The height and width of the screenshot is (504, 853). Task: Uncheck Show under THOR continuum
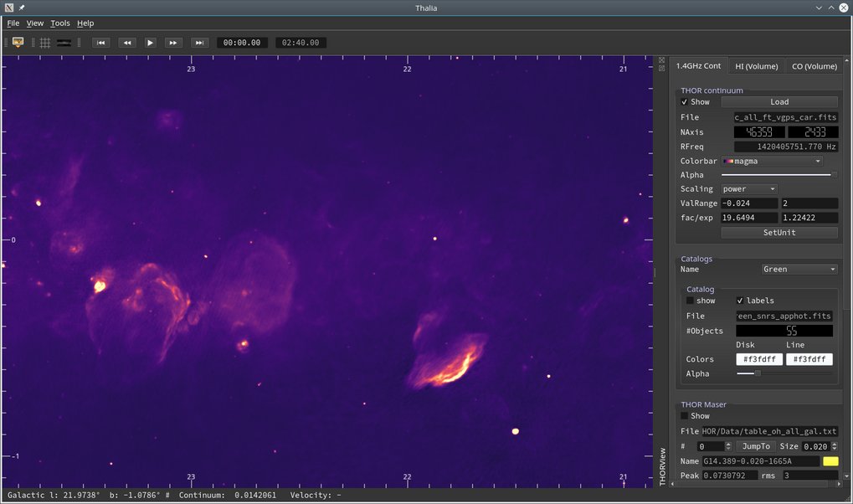[685, 102]
